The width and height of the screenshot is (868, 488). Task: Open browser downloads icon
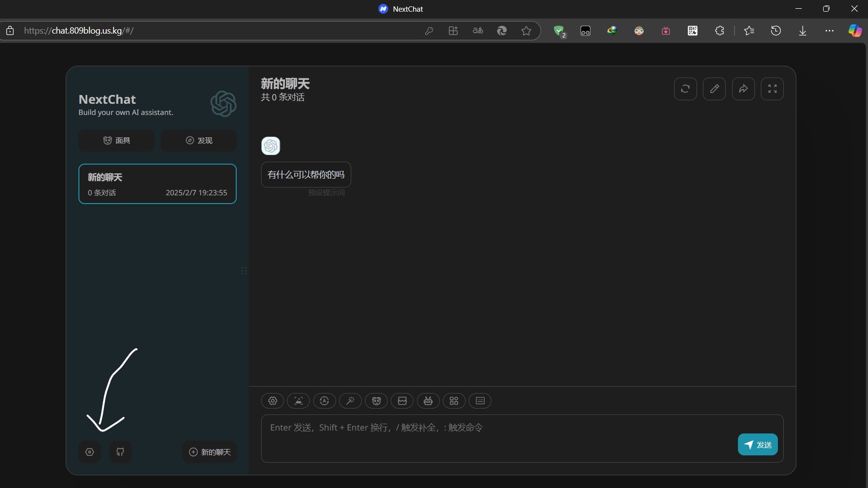803,31
